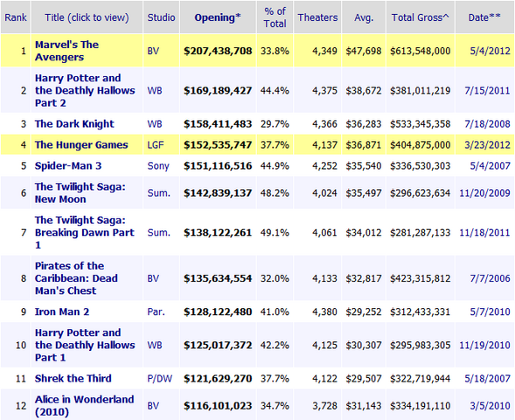
Task: Sort table by Rank column header
Action: click(x=16, y=17)
